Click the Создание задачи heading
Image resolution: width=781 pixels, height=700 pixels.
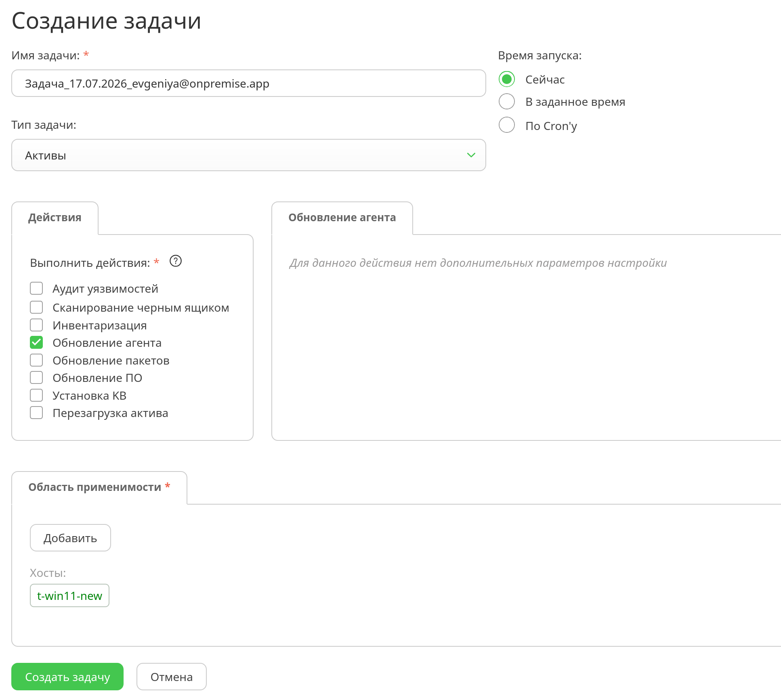pos(107,21)
